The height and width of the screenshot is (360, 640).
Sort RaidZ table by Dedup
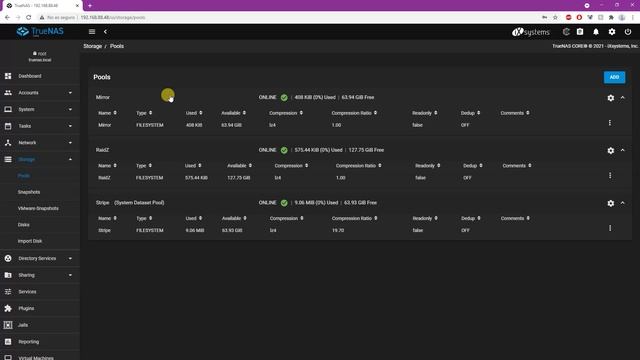pyautogui.click(x=473, y=166)
